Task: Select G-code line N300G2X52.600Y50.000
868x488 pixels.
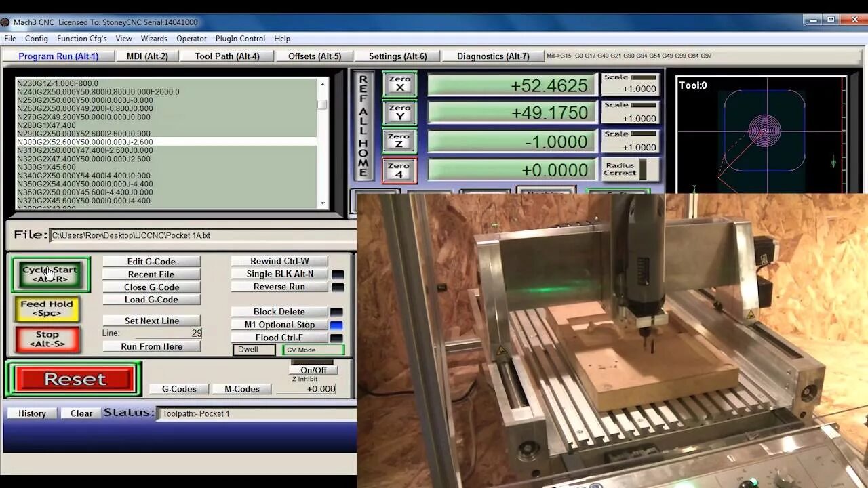Action: point(166,142)
